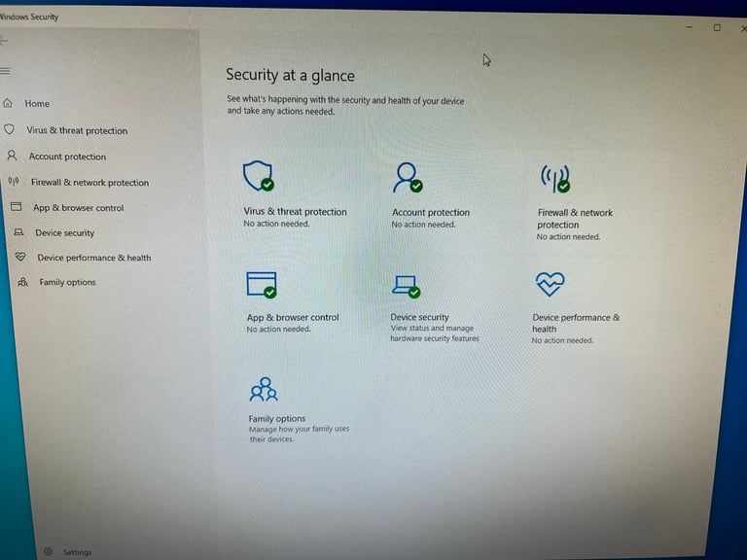Click the 'Security at a glance' heading

tap(290, 75)
